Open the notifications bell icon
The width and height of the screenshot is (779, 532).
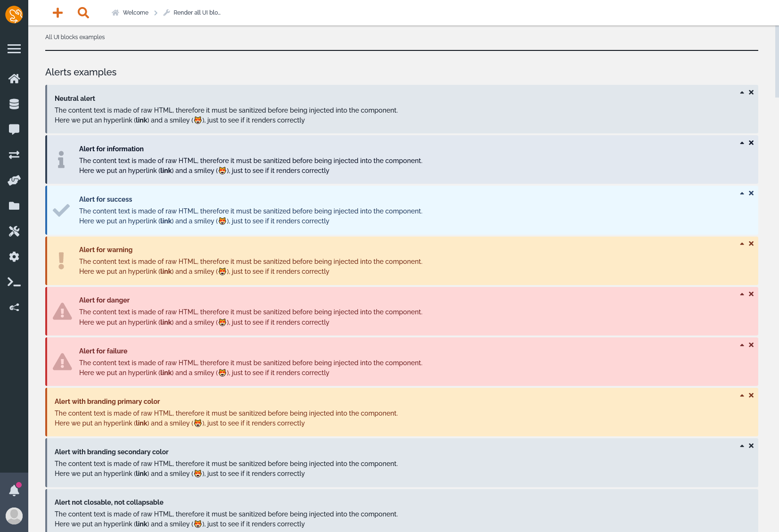coord(14,491)
